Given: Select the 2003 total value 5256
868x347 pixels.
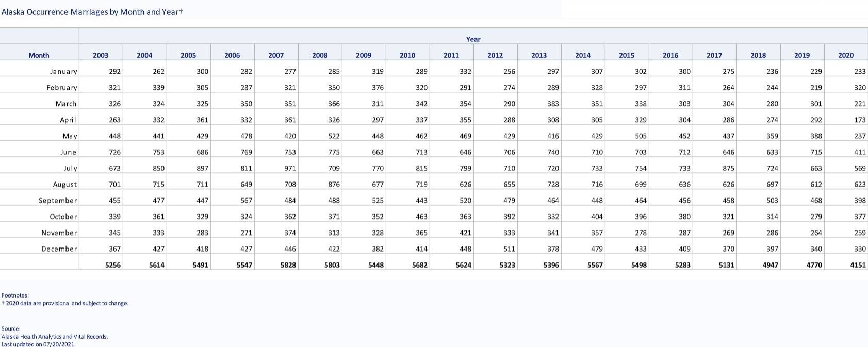Looking at the screenshot, I should [x=112, y=265].
